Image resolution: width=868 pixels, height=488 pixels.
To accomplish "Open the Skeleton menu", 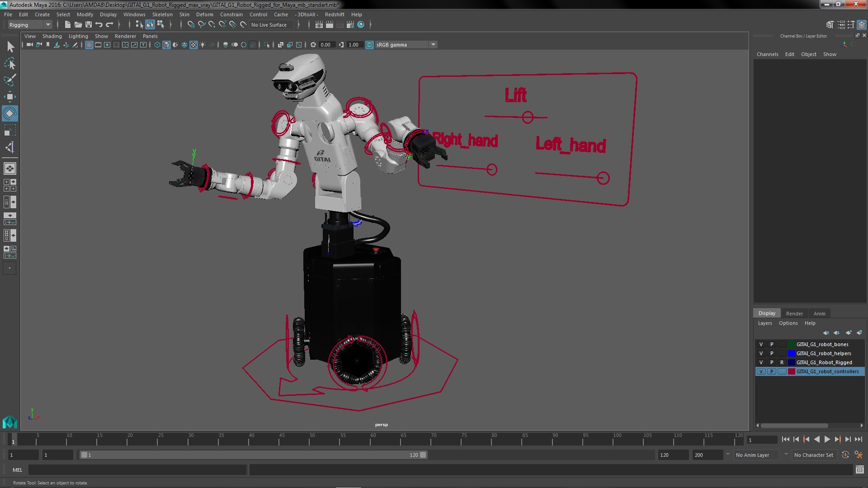I will click(x=162, y=14).
